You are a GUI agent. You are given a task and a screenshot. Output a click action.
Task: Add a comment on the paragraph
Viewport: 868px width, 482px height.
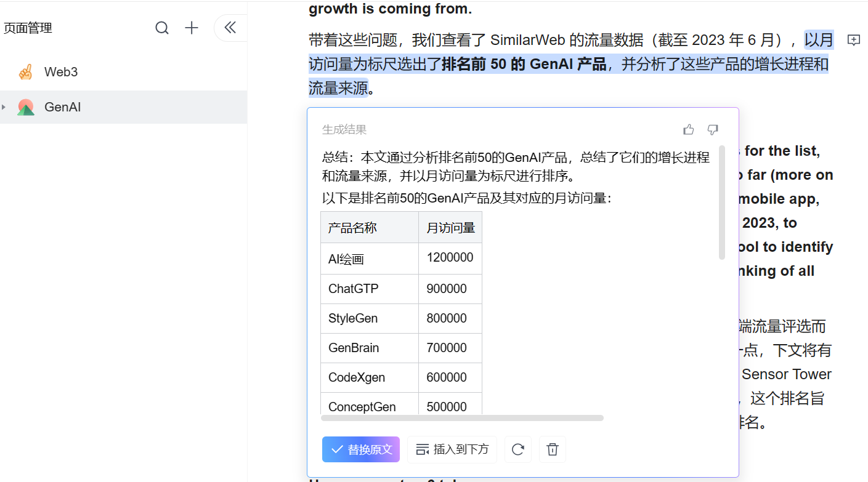point(854,40)
